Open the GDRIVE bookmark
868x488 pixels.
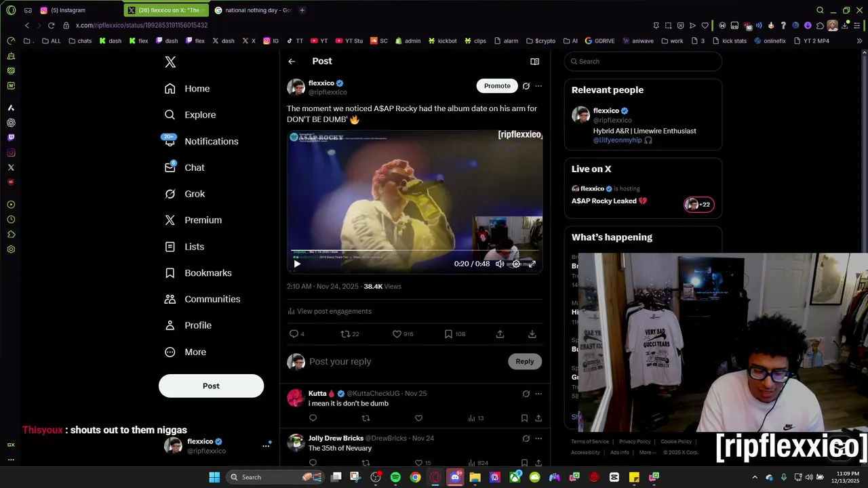click(x=599, y=41)
